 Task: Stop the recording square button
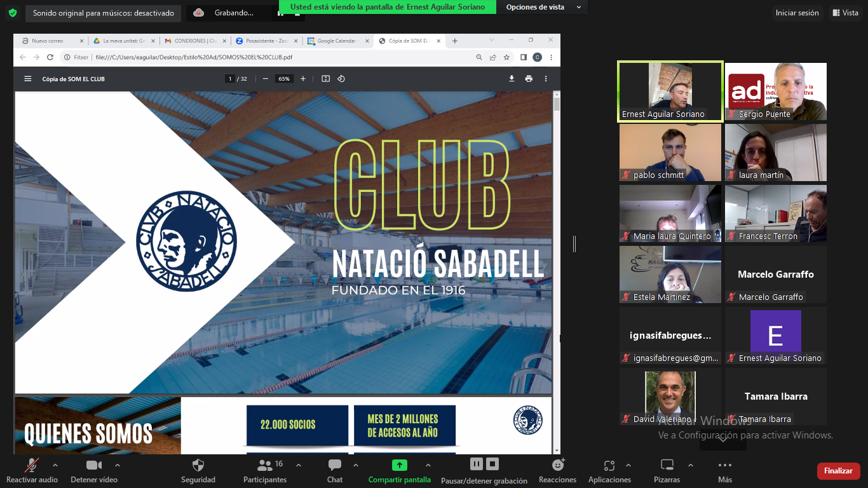(x=492, y=463)
